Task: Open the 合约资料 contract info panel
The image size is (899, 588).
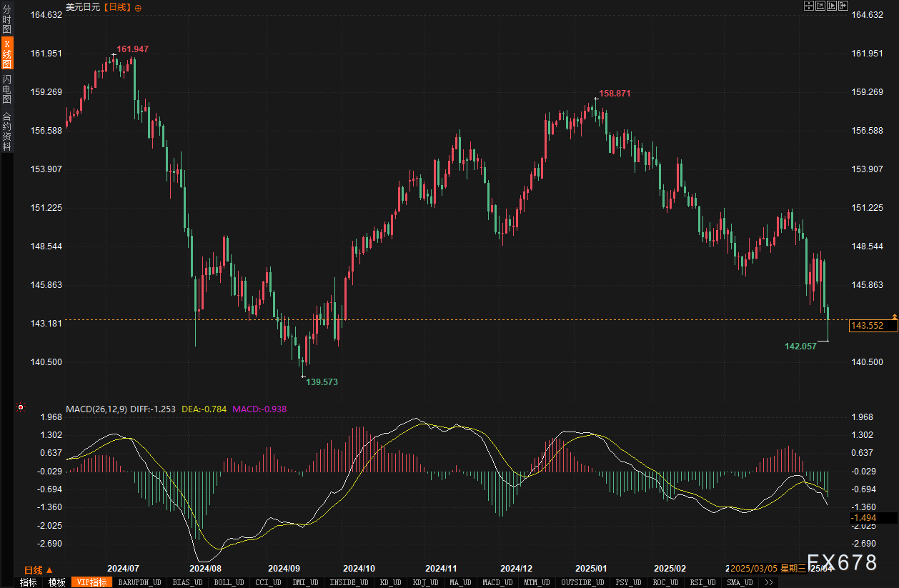Action: click(6, 131)
